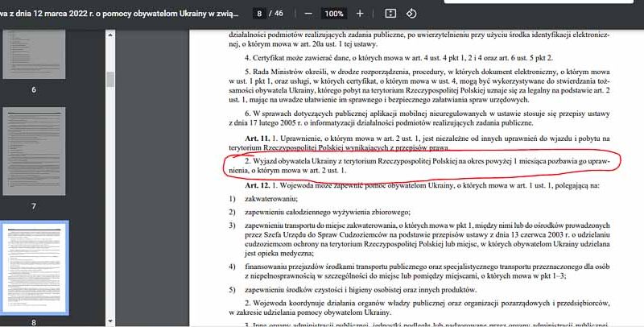The height and width of the screenshot is (327, 644).
Task: Set the 100% zoom level field
Action: (x=334, y=14)
